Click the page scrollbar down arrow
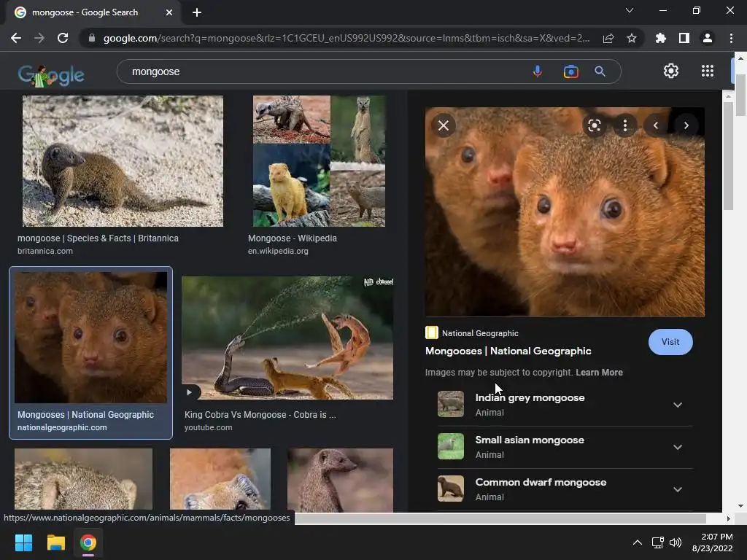Viewport: 747px width, 560px height. pyautogui.click(x=740, y=506)
